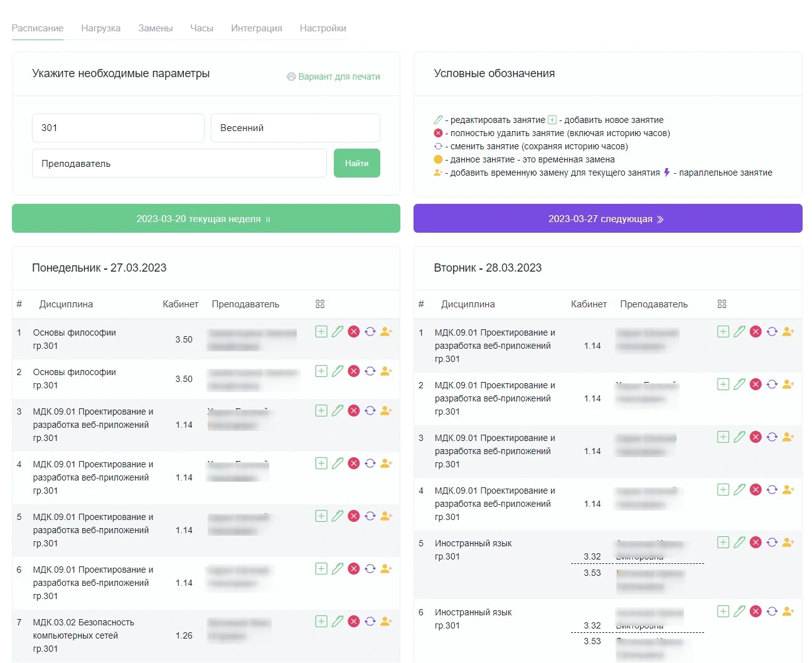Add substitute for Tuesday lesson 4

[789, 490]
